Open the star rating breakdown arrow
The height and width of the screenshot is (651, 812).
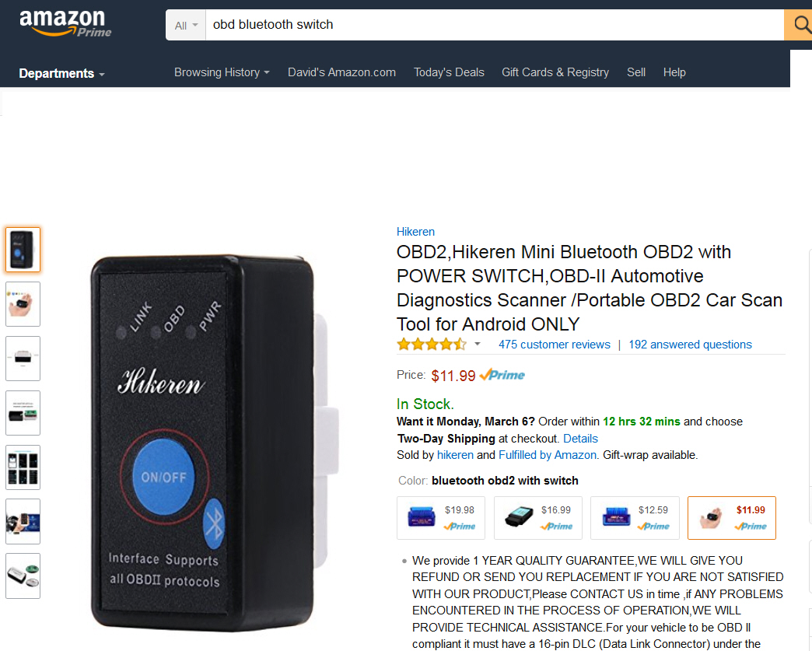(x=478, y=344)
